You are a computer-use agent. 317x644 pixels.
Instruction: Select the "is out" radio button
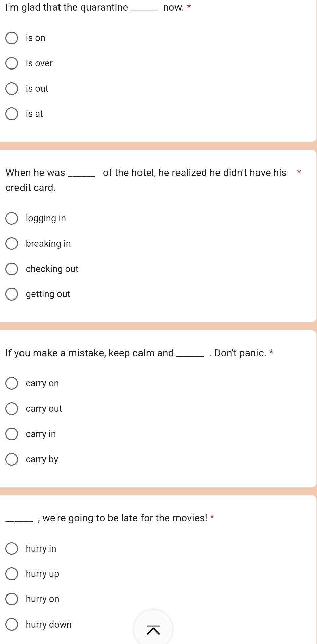[x=12, y=89]
